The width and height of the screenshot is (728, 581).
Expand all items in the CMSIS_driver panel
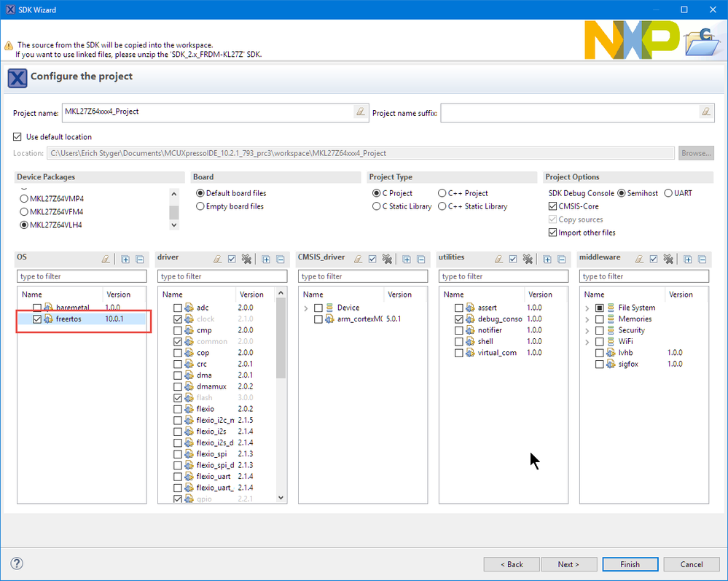(x=407, y=259)
